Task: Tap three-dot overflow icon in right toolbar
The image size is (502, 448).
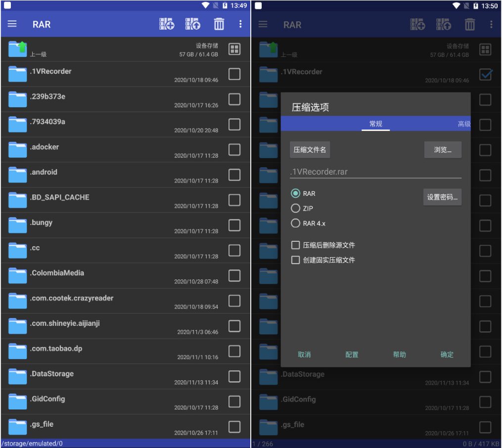Action: tap(491, 24)
